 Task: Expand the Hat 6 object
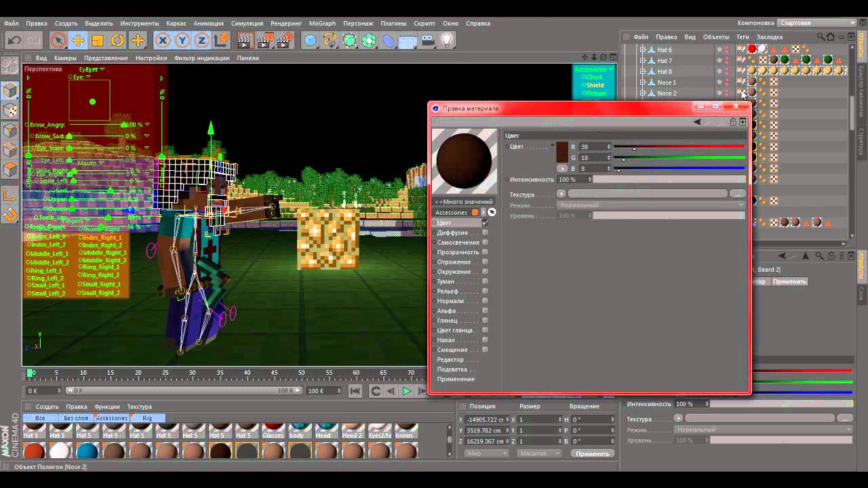(x=643, y=50)
